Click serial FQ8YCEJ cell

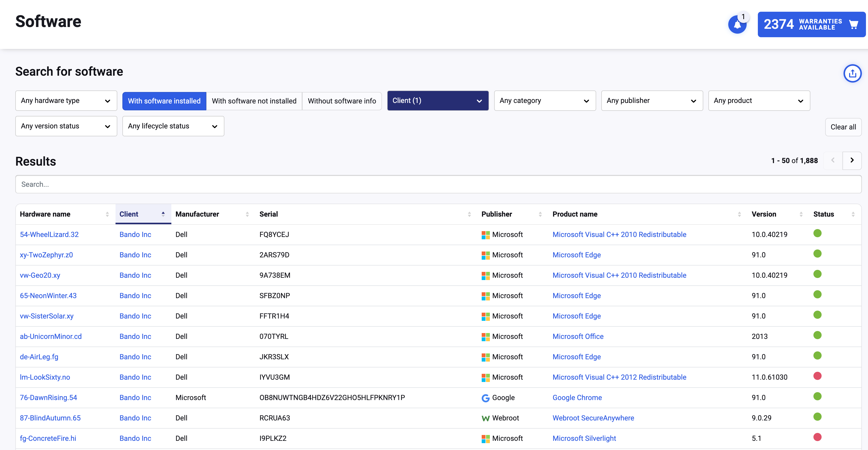point(274,234)
